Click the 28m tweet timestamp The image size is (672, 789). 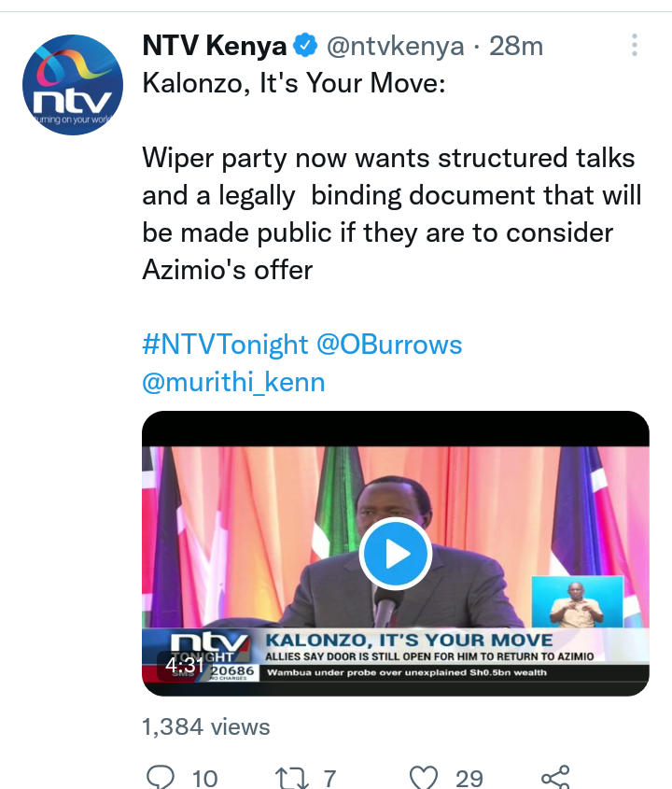[516, 47]
